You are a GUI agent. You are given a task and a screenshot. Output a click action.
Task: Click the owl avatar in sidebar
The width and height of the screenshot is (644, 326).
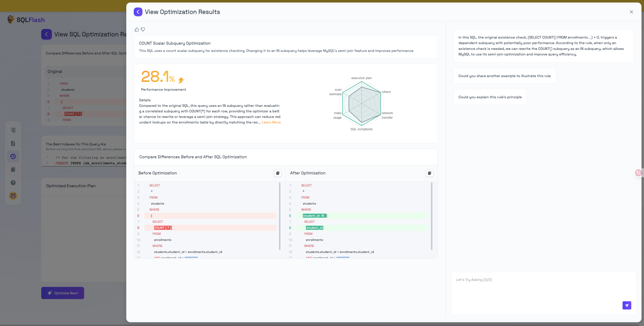click(x=13, y=196)
